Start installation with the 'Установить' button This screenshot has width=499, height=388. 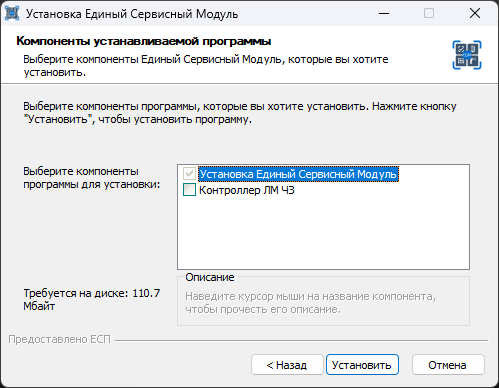click(362, 365)
